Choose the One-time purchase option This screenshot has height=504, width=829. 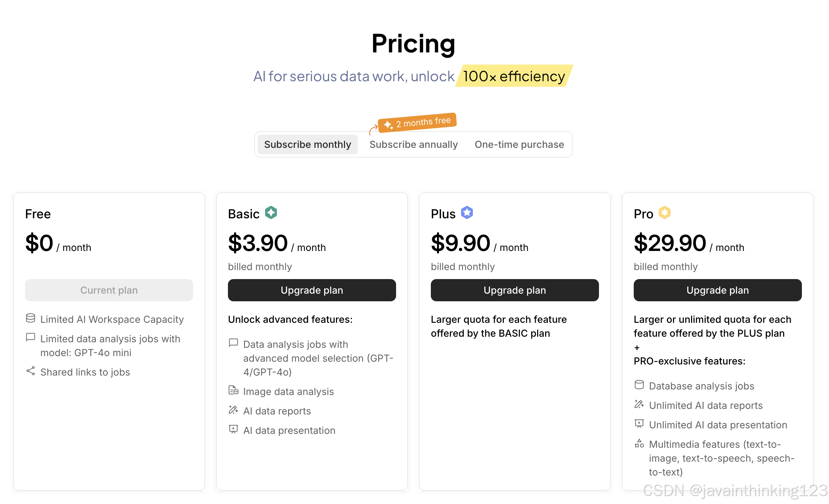519,144
